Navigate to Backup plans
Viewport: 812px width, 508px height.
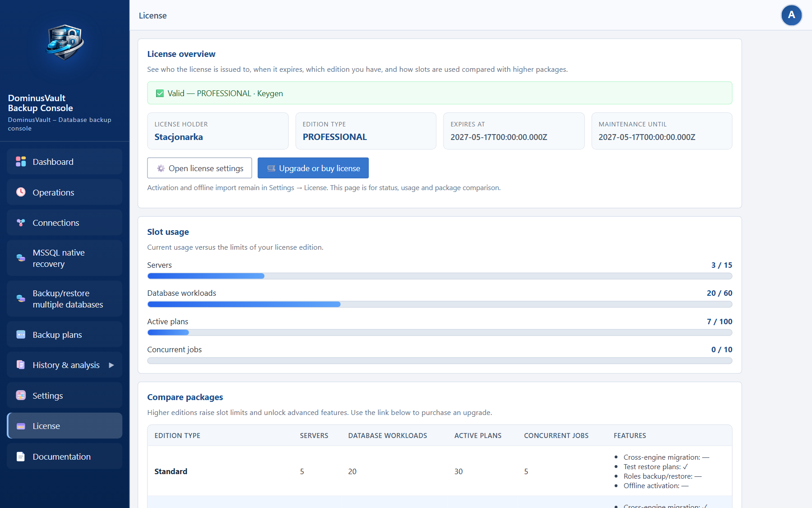65,335
